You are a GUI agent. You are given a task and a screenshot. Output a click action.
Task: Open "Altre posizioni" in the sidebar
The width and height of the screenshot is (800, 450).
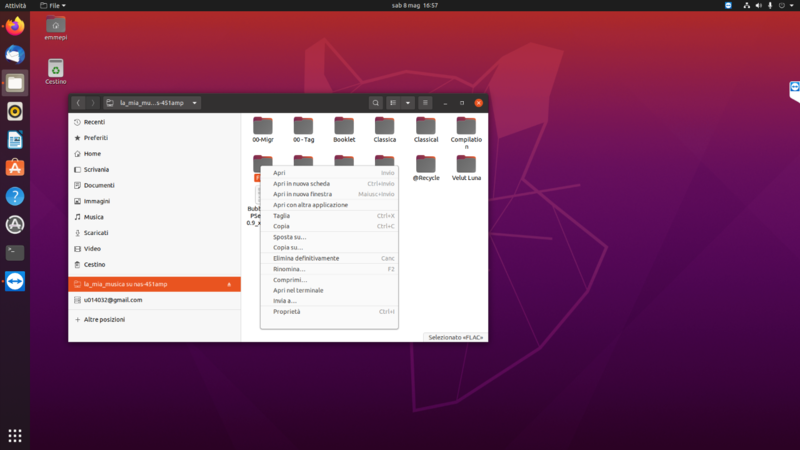104,319
